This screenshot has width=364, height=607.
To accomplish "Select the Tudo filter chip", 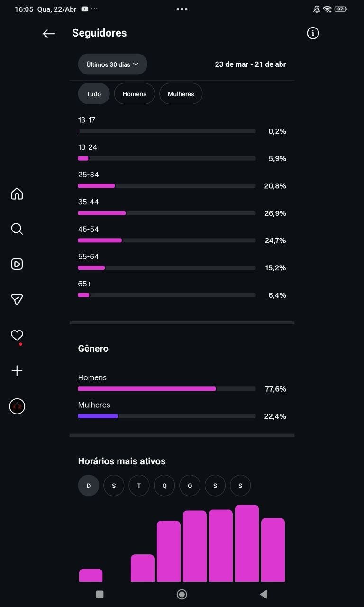I will point(94,94).
